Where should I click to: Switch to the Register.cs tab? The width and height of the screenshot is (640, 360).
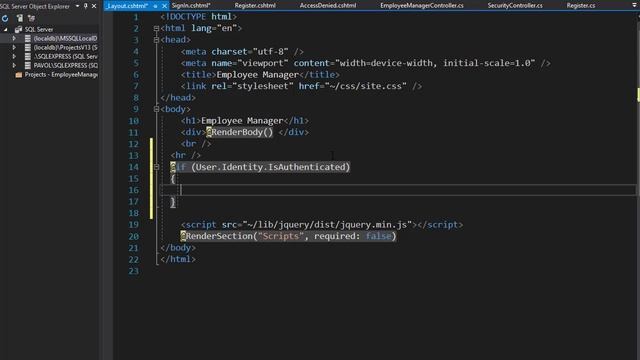point(580,6)
